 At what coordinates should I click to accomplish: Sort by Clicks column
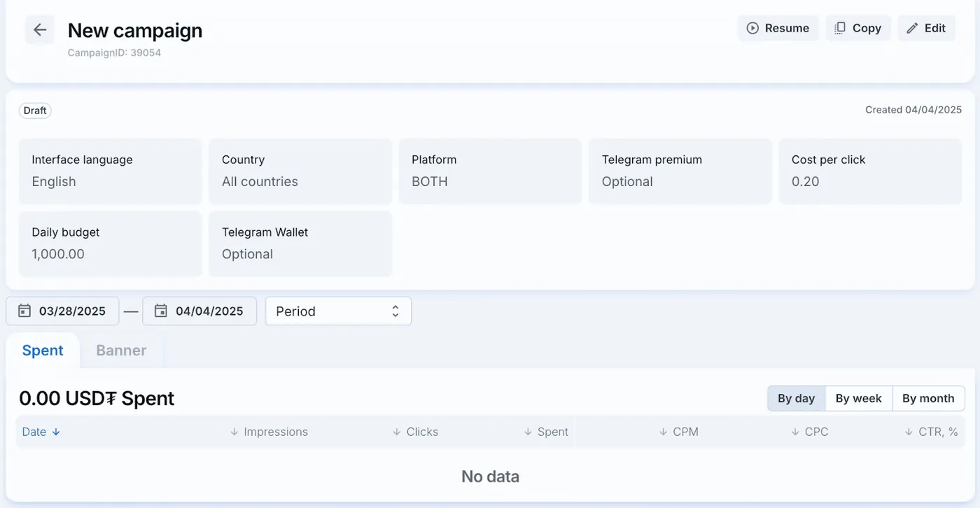[x=415, y=432]
